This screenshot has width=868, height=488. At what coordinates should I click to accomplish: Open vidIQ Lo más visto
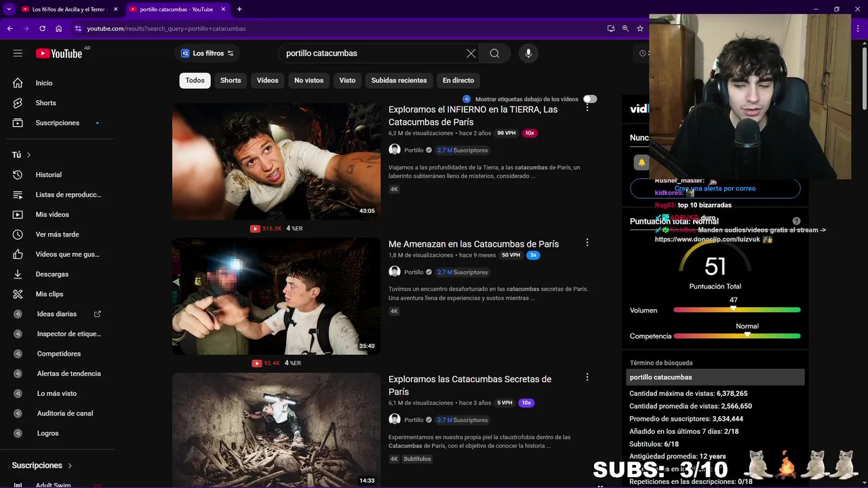tap(58, 393)
